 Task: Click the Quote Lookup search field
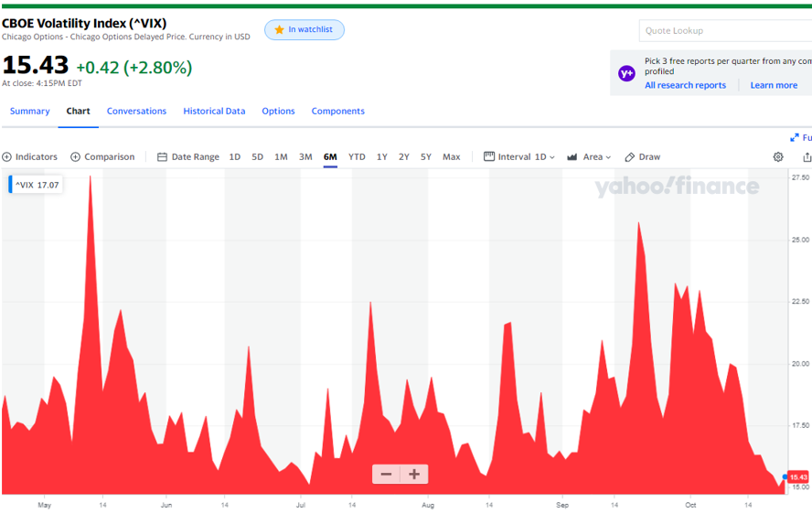click(x=722, y=31)
